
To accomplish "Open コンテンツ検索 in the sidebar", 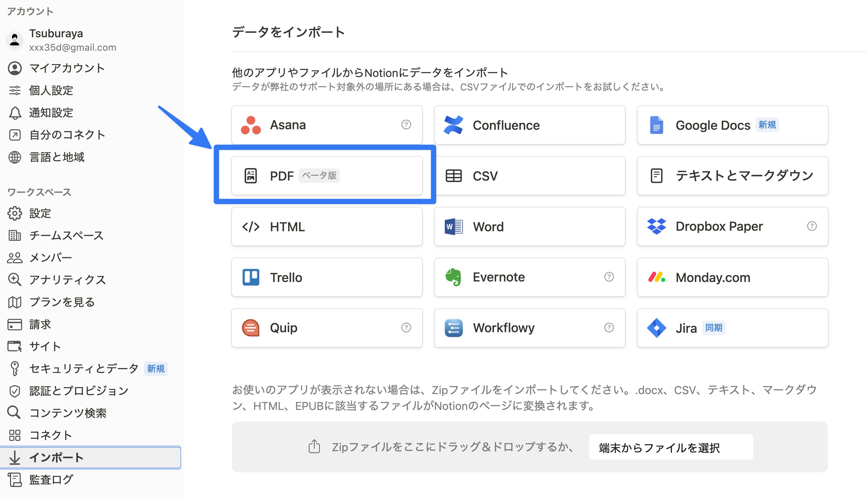I will [90, 413].
